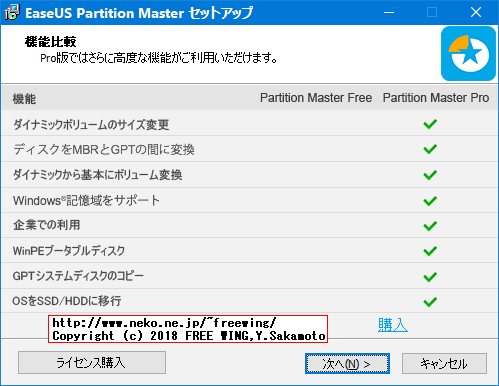
Task: Select the ダイナミックから基本にボリューム変換 row text
Action: (97, 175)
